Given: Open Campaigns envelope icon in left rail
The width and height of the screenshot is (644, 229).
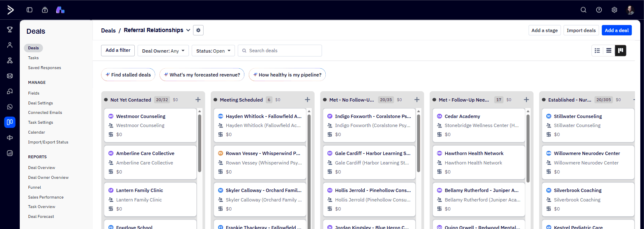Looking at the screenshot, I should click(x=10, y=76).
